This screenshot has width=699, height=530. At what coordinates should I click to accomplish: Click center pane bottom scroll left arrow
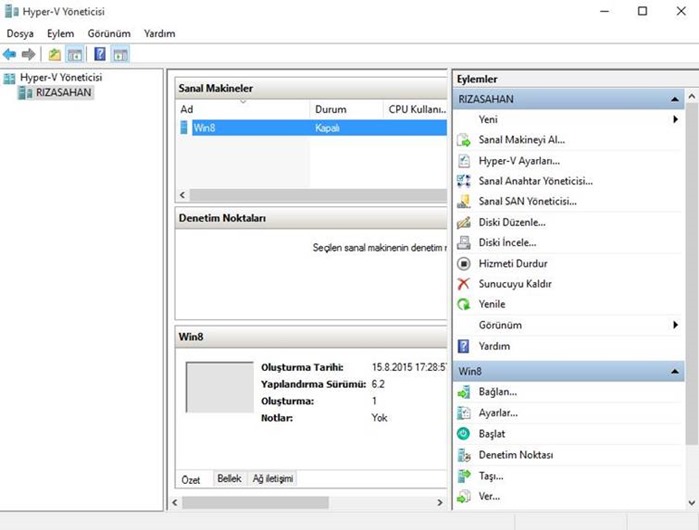(175, 502)
